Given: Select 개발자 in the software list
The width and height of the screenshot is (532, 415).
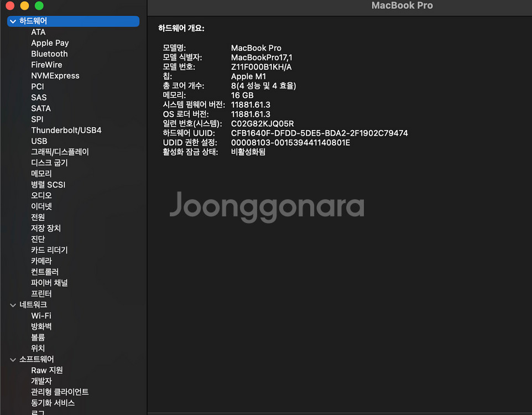Looking at the screenshot, I should tap(41, 381).
